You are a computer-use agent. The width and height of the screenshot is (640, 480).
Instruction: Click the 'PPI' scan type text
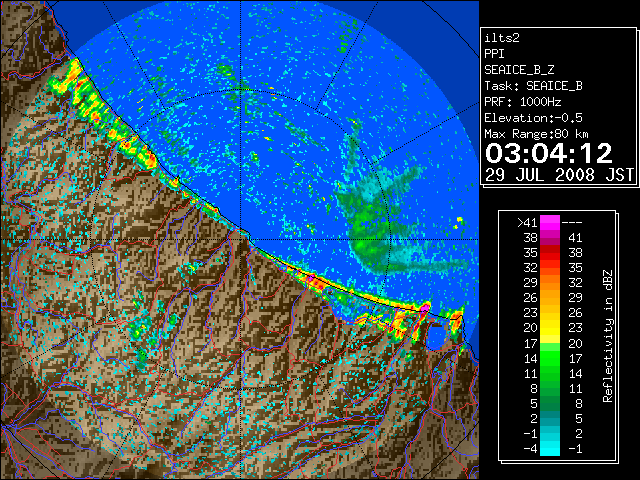click(494, 54)
